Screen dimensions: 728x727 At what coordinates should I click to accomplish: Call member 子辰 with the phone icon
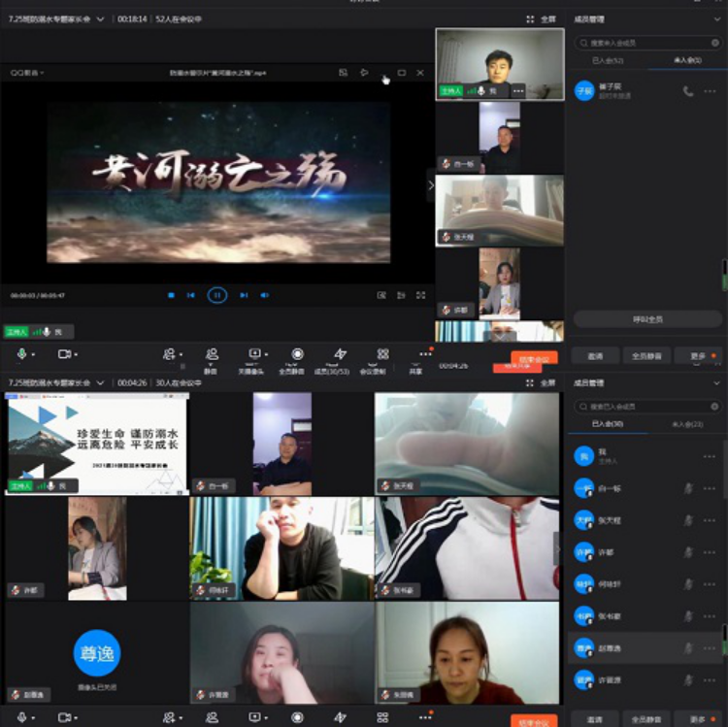click(x=688, y=91)
